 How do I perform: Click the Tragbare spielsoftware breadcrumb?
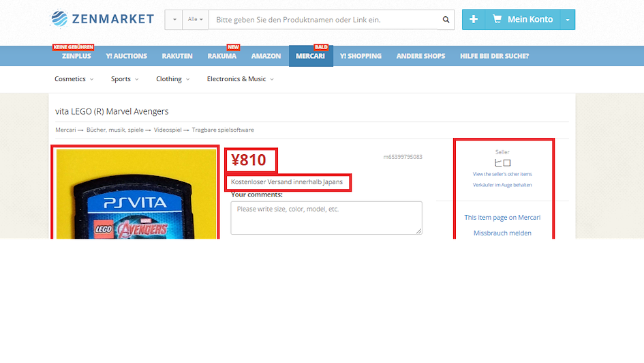pos(223,130)
